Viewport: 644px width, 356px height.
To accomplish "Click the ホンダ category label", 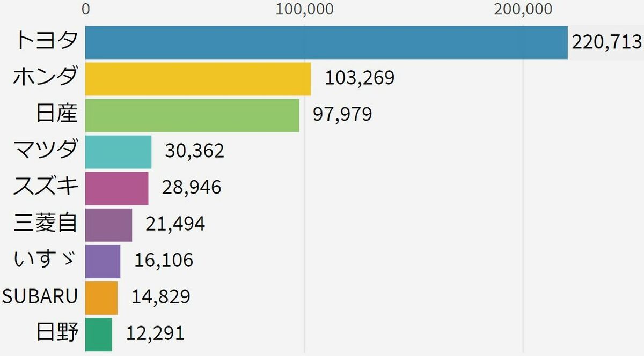I will pyautogui.click(x=46, y=78).
